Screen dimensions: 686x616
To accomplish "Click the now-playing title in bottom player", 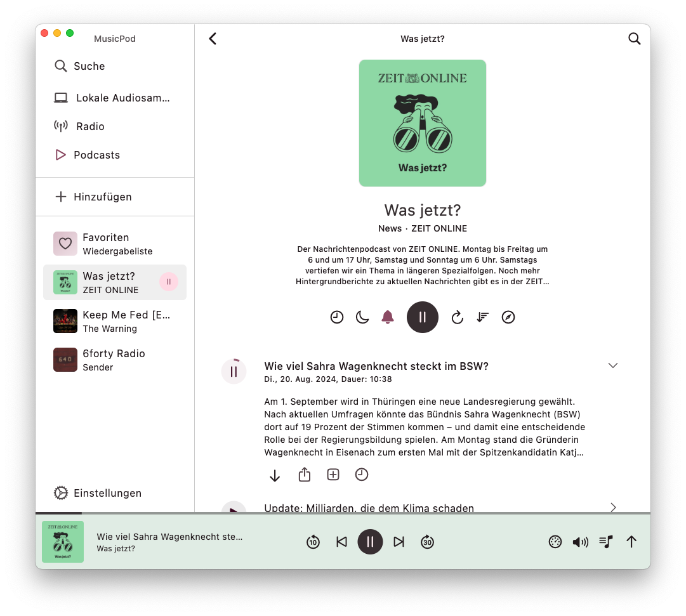I will (169, 537).
